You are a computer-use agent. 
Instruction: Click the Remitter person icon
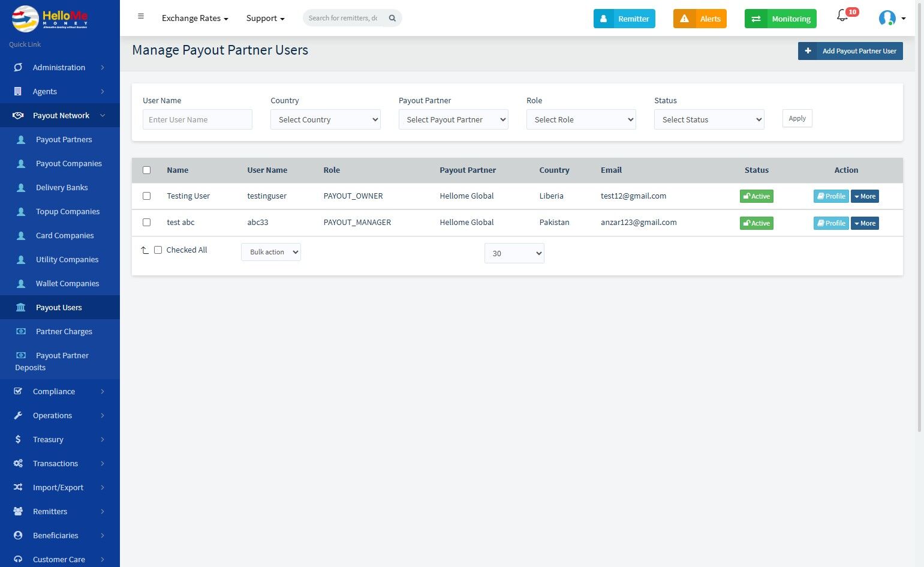point(604,19)
